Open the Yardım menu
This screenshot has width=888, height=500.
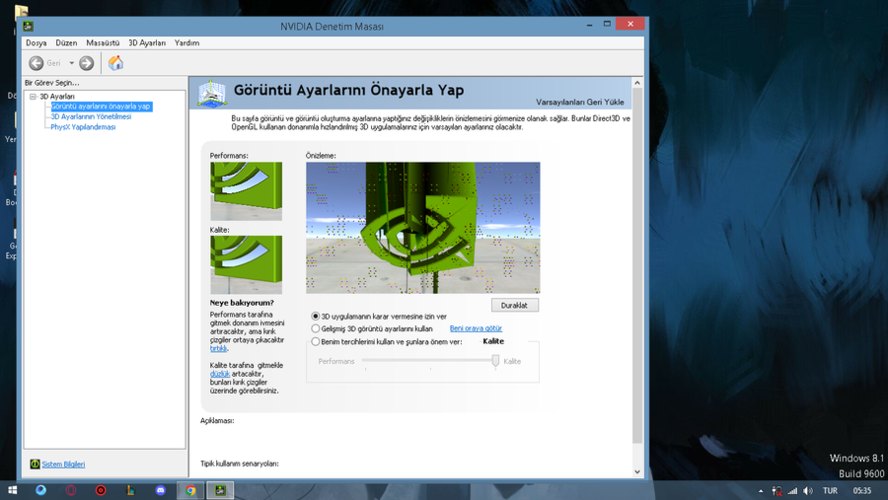pos(187,42)
